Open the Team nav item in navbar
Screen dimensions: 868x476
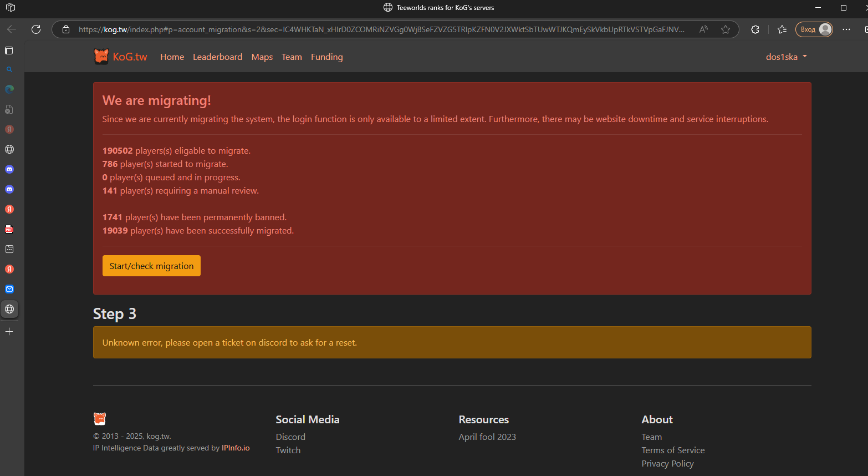(x=292, y=57)
